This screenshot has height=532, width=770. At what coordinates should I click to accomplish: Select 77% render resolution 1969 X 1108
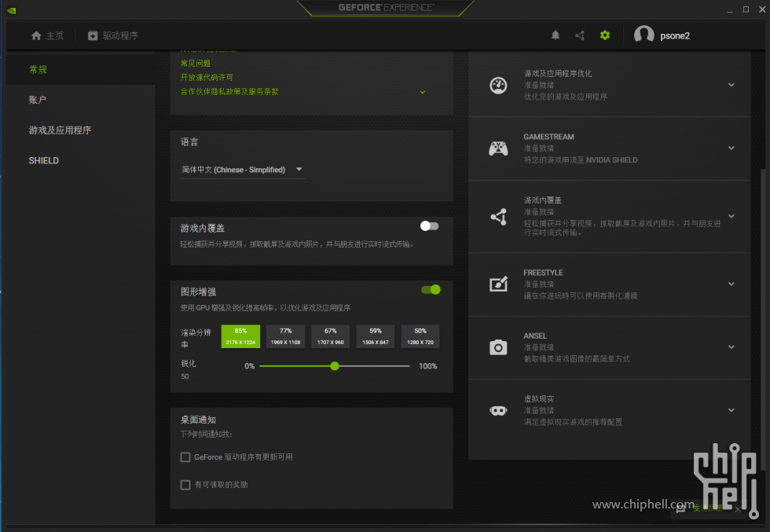tap(285, 336)
